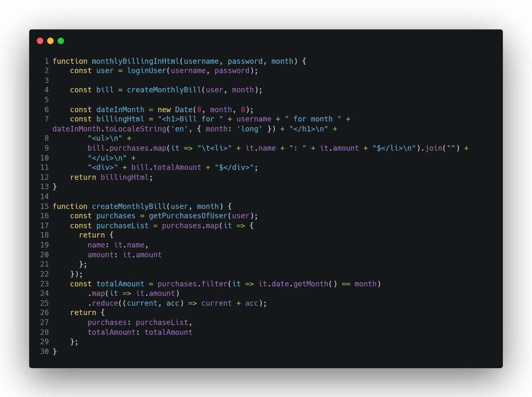This screenshot has width=532, height=397.
Task: Minimize the window using the yellow dot
Action: click(x=50, y=41)
